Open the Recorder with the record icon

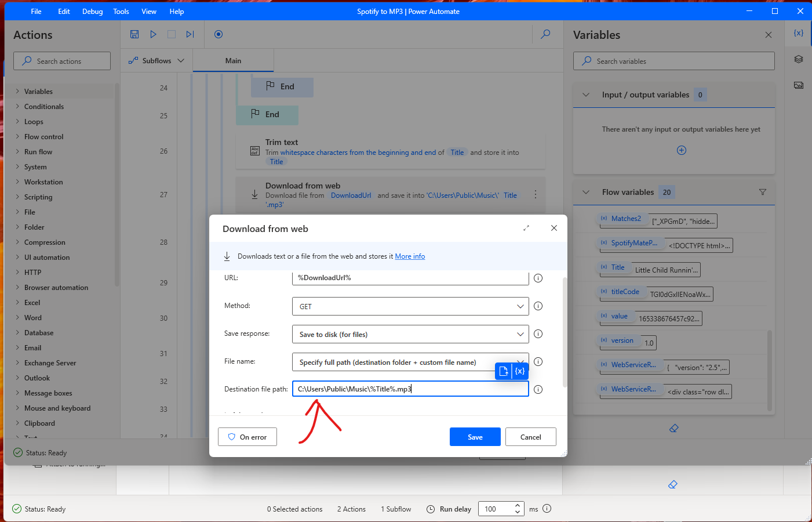(x=219, y=34)
